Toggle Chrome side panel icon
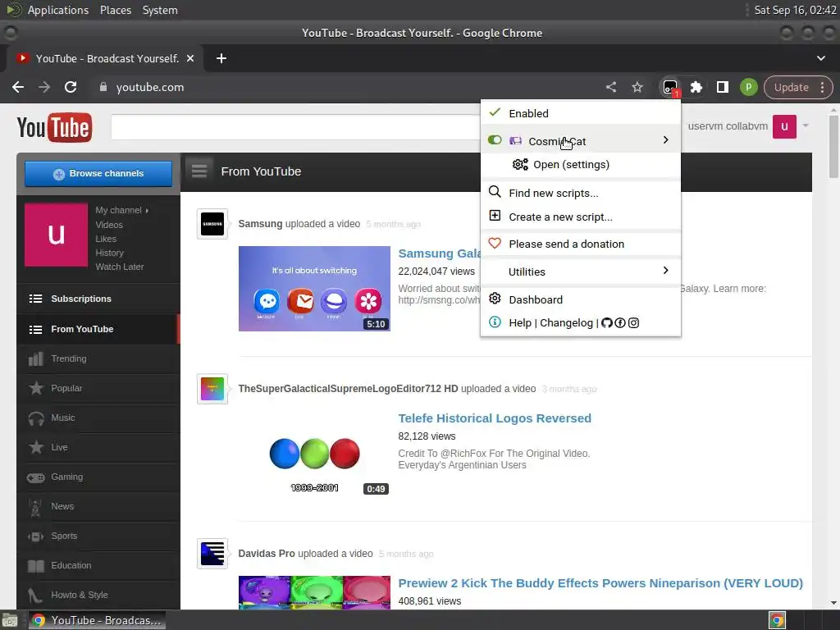The width and height of the screenshot is (840, 630). 722,87
